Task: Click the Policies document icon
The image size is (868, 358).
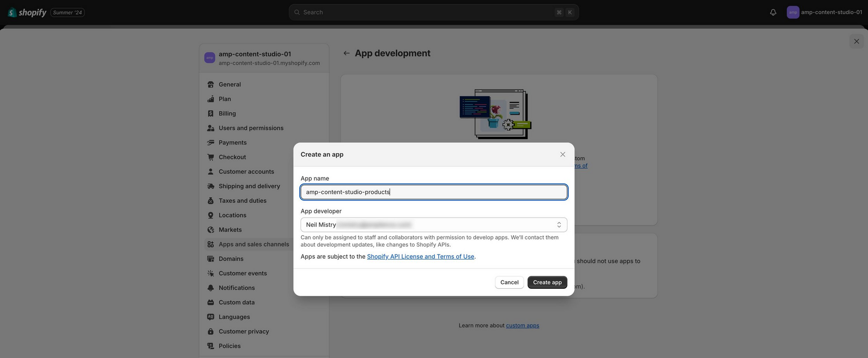Action: click(211, 346)
